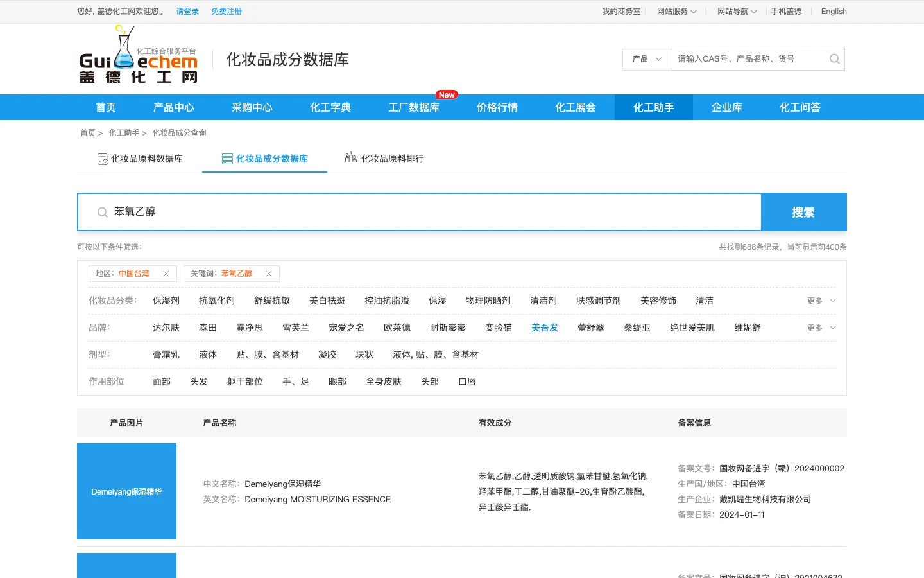Screen dimensions: 924x578
Task: Click the magnifier icon in top search box
Action: click(834, 59)
